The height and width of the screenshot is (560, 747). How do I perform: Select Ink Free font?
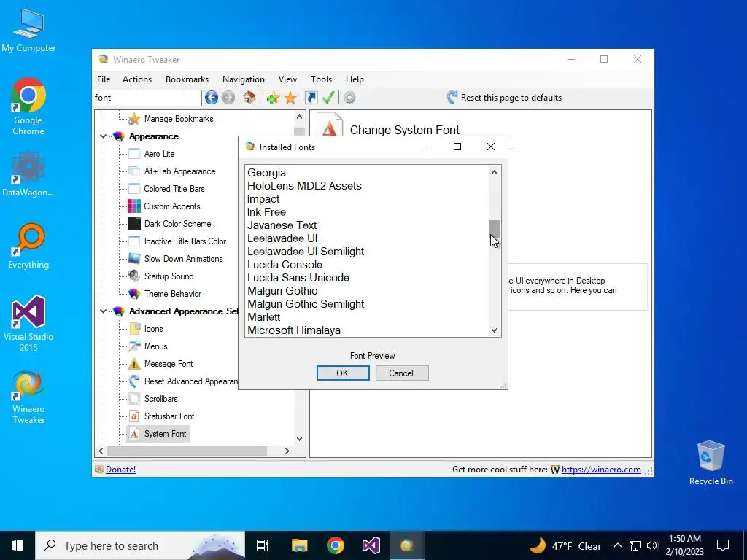coord(367,212)
